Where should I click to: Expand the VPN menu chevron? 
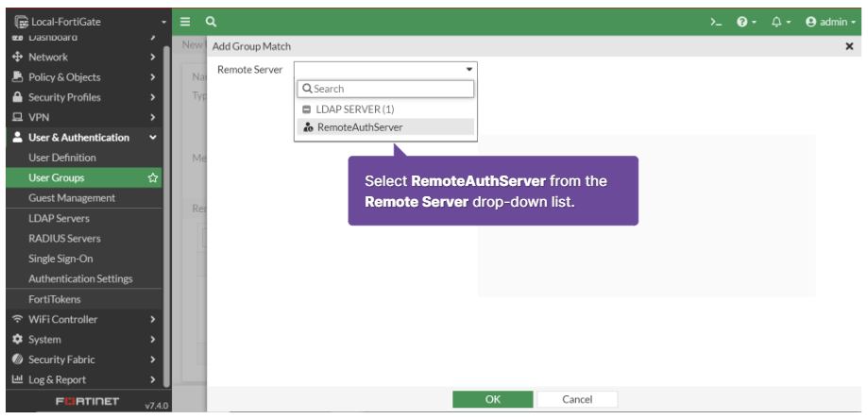[153, 117]
